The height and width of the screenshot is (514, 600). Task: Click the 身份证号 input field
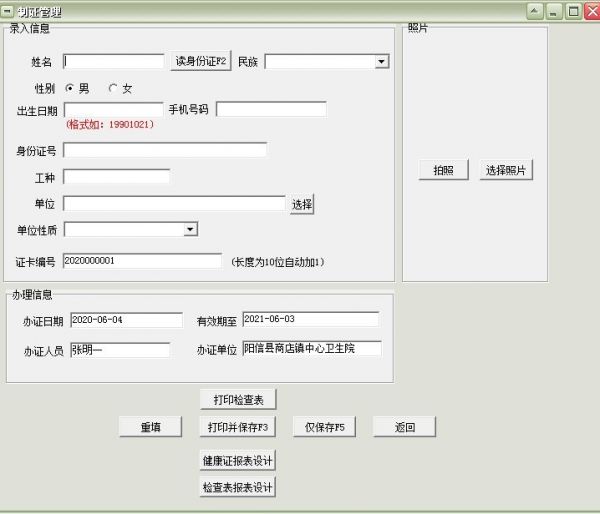[x=165, y=150]
